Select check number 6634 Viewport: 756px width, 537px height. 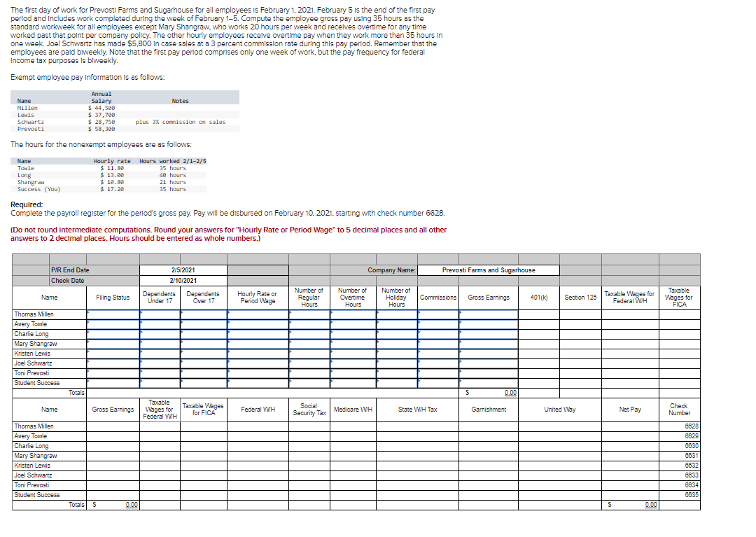click(x=692, y=485)
